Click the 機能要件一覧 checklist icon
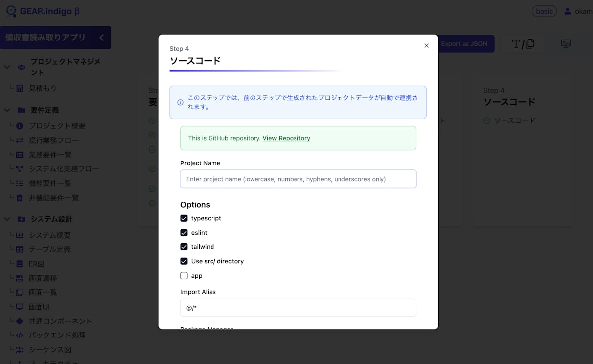 pyautogui.click(x=20, y=184)
